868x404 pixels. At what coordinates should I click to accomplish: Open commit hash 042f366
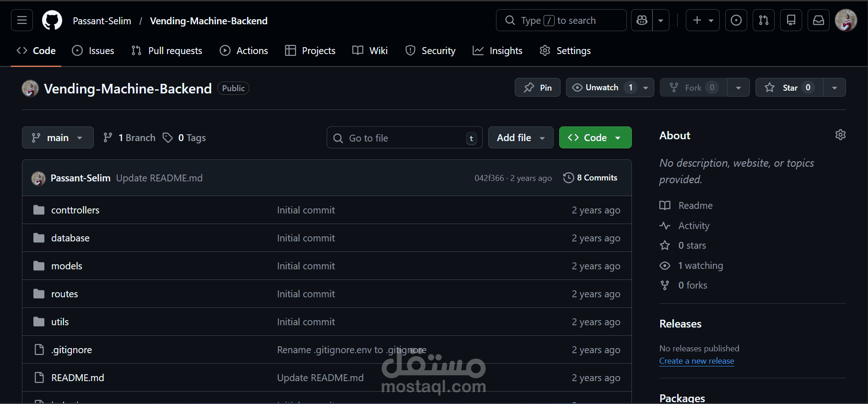click(x=489, y=178)
